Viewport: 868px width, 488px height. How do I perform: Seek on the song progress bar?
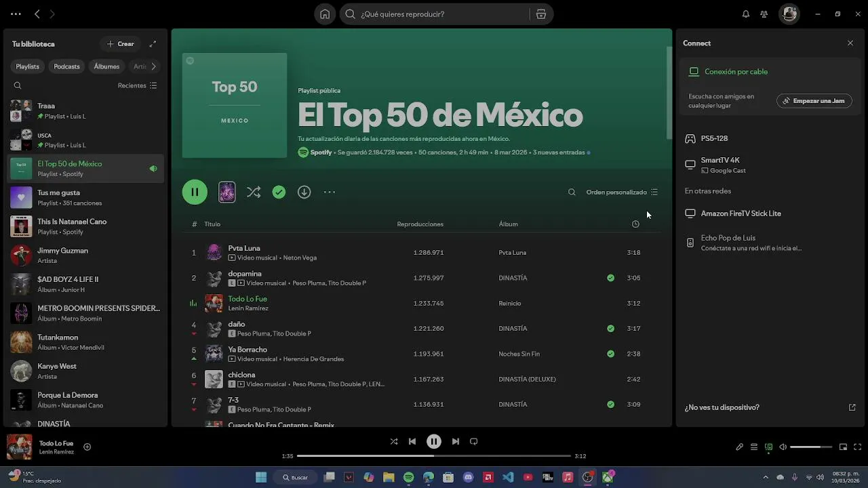coord(435,456)
